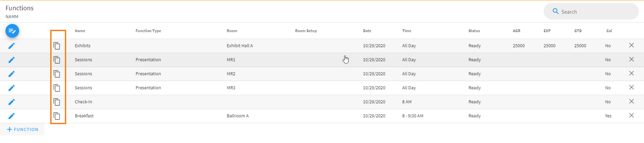
Task: Click the Search field
Action: pos(594,12)
